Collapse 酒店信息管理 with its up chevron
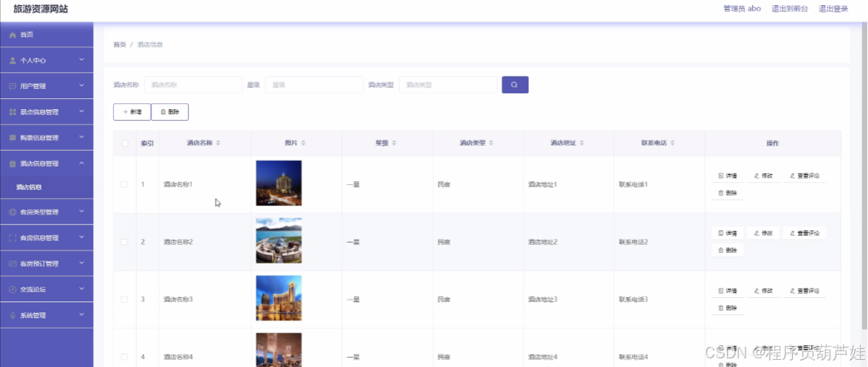Screen dimensions: 868x367 (x=82, y=163)
